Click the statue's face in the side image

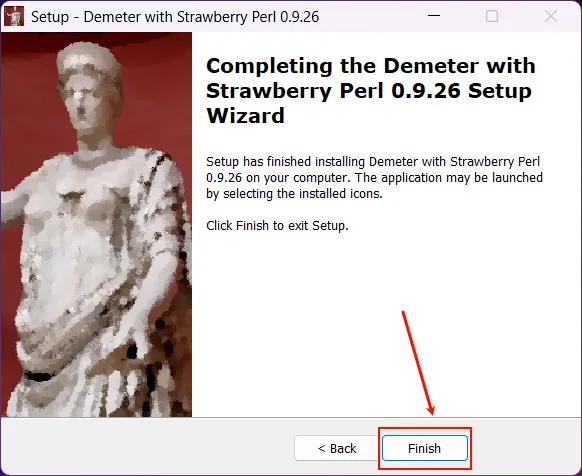pos(84,104)
